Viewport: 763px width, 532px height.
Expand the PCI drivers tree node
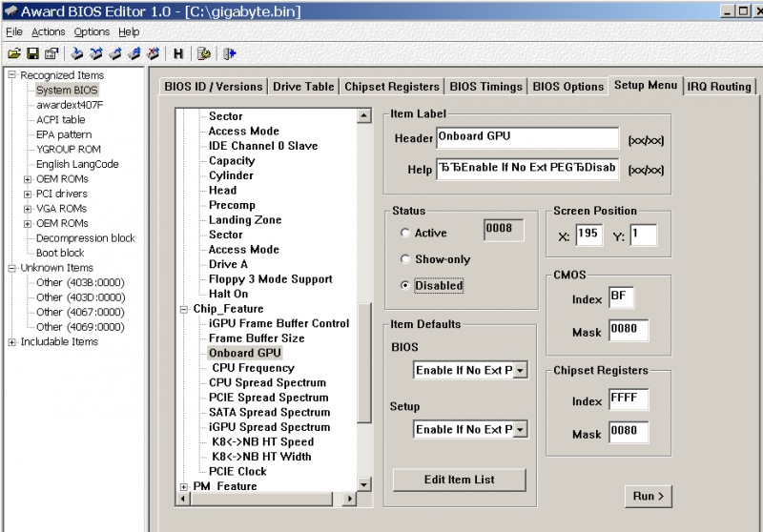click(x=28, y=194)
